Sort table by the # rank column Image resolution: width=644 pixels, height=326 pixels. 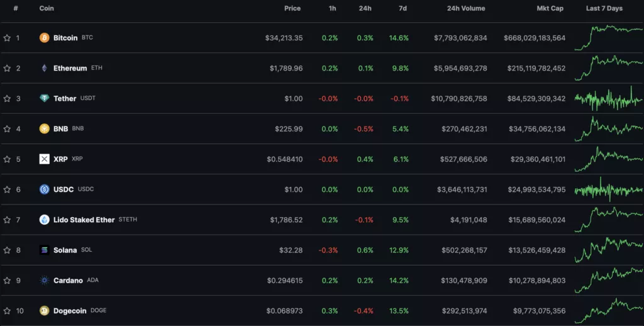point(16,8)
